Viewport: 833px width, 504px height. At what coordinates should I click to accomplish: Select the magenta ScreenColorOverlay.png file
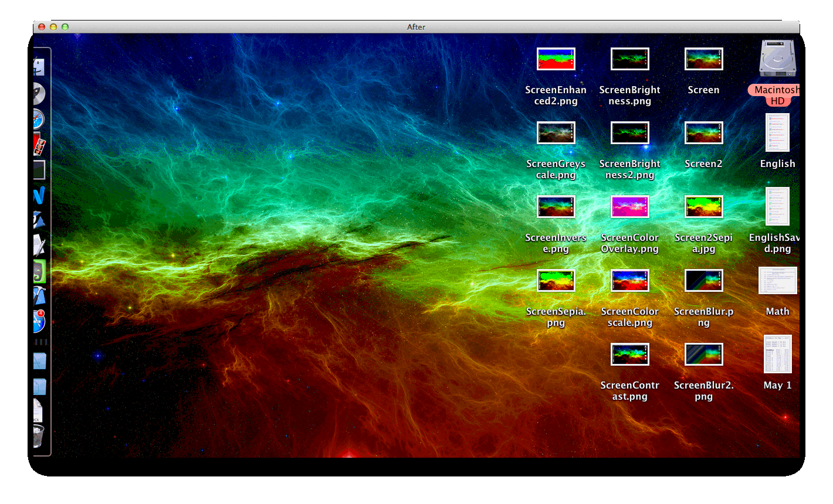(x=629, y=206)
